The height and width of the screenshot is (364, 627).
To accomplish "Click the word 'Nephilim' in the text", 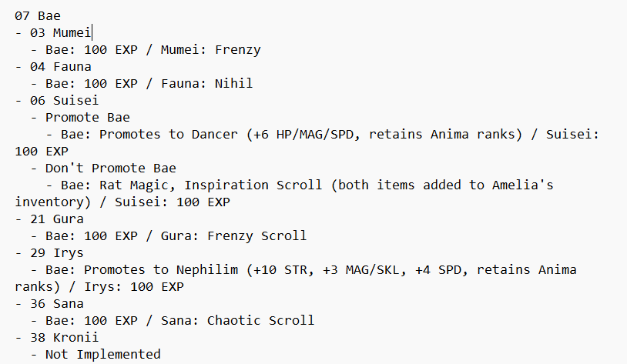I will pos(207,269).
